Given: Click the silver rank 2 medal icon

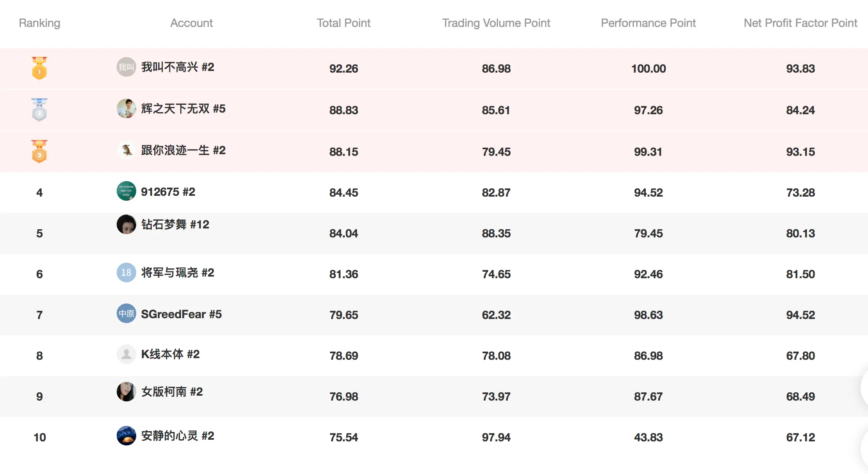Looking at the screenshot, I should coord(39,110).
